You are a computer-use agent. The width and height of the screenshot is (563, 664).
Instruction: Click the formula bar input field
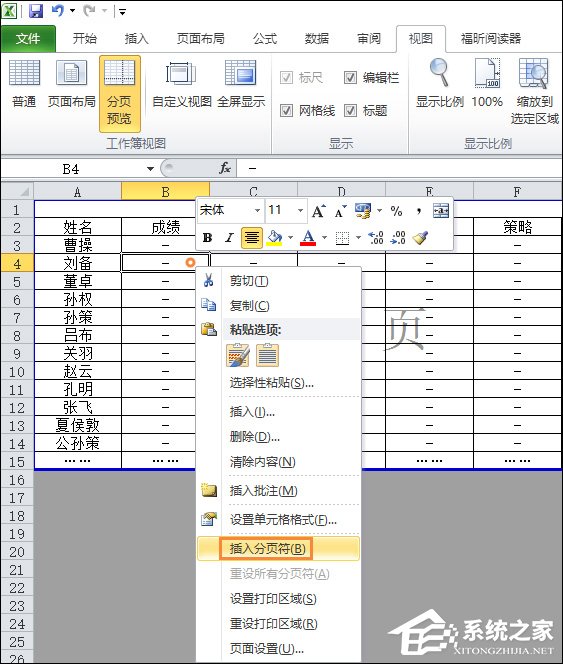tap(398, 169)
